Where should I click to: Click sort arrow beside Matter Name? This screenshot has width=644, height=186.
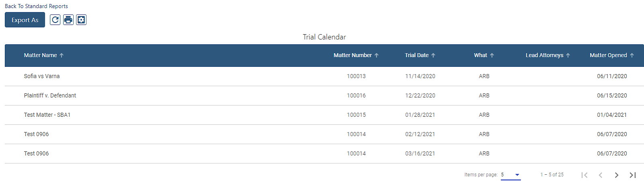(62, 56)
